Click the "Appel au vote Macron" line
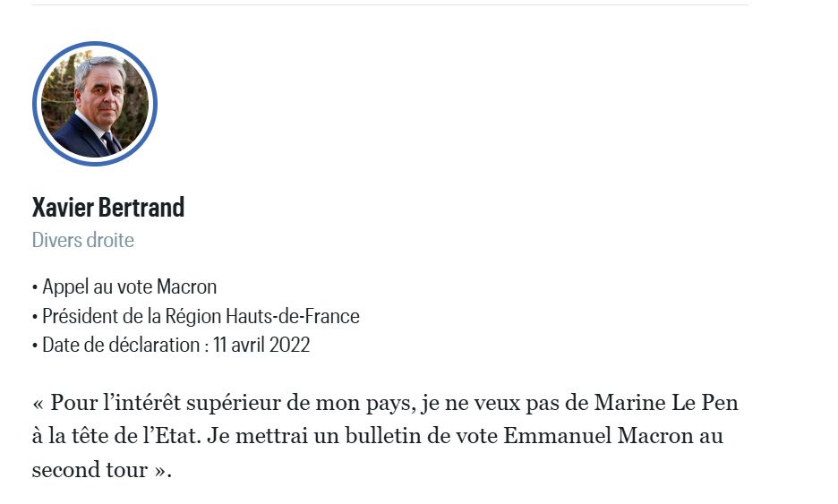Image resolution: width=838 pixels, height=504 pixels. pos(129,287)
